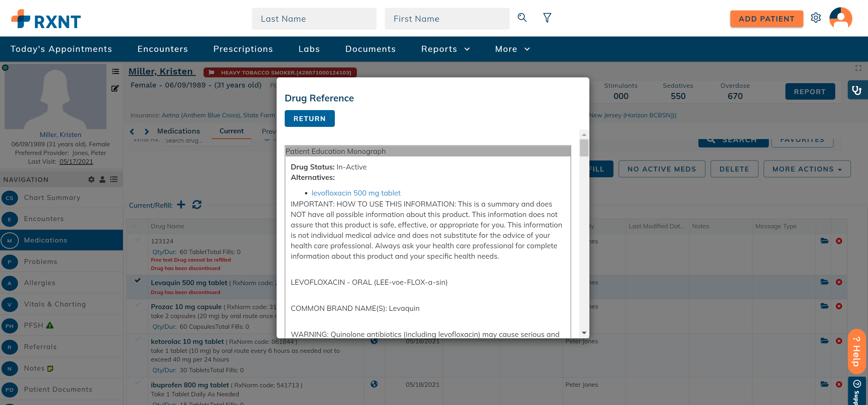Click the search magnifier icon
This screenshot has height=405, width=868.
[x=522, y=17]
